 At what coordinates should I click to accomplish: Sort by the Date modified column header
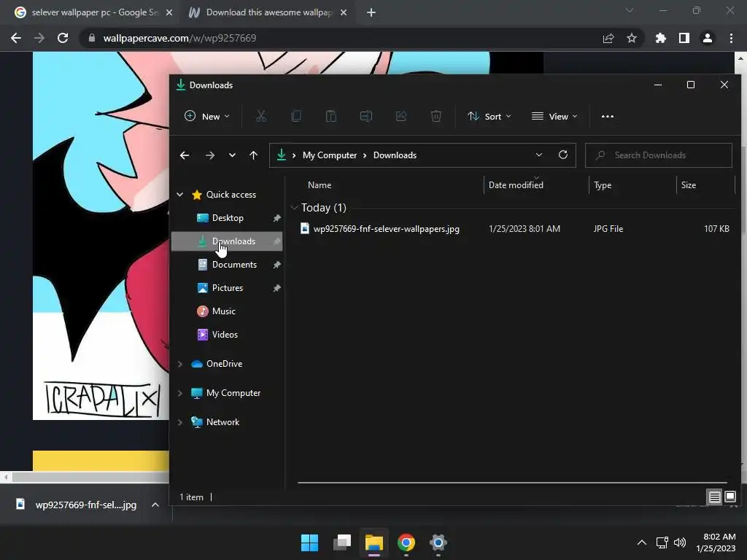[x=516, y=184]
